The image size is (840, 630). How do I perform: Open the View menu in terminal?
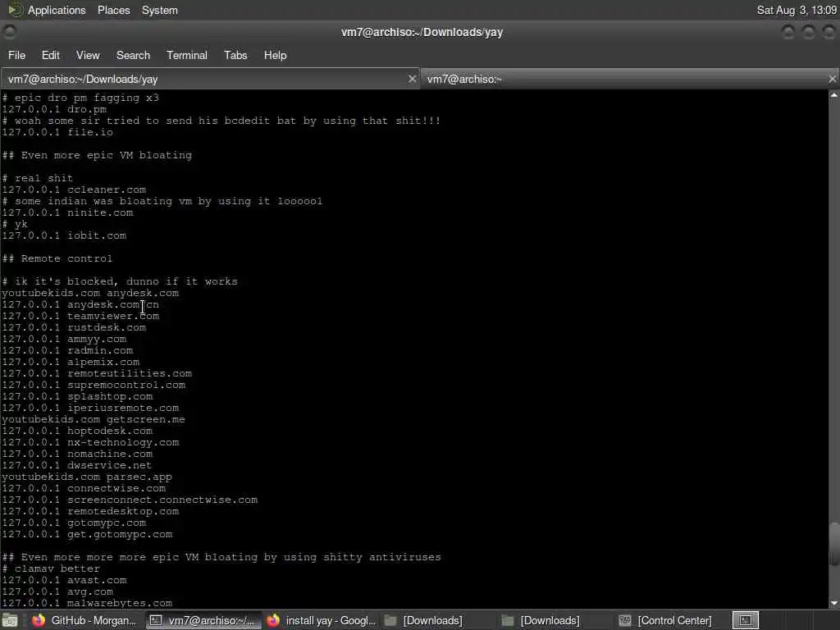(88, 55)
